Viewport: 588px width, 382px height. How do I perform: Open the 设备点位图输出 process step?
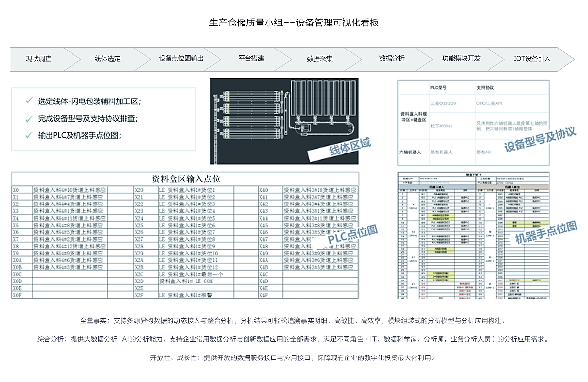pos(181,58)
